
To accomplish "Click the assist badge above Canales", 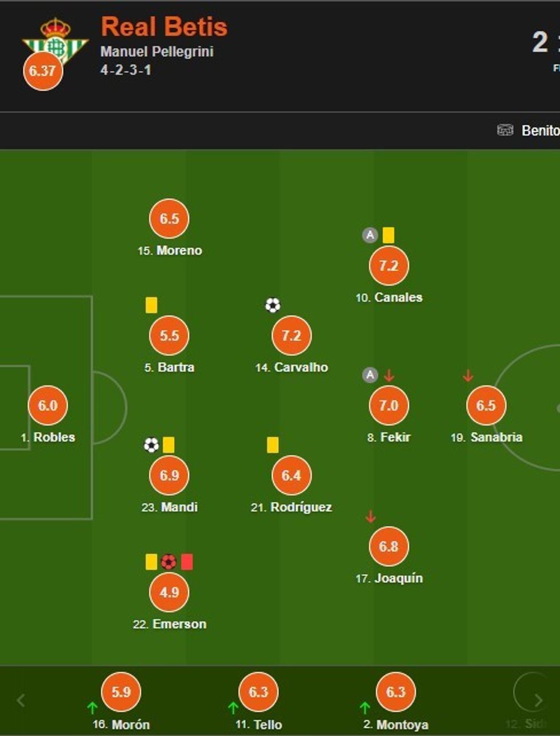I will [370, 235].
